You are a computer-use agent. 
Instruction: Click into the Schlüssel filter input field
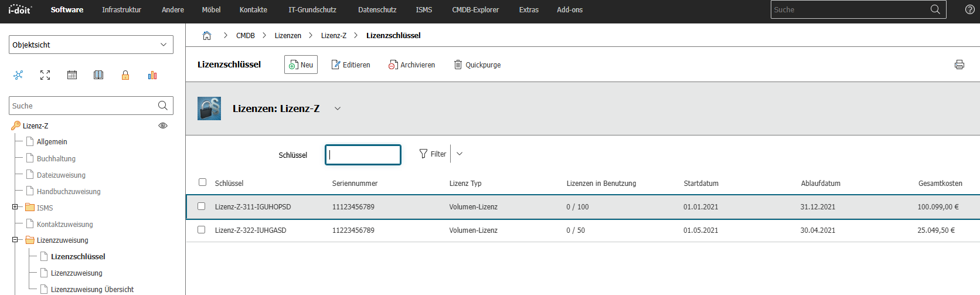tap(363, 155)
